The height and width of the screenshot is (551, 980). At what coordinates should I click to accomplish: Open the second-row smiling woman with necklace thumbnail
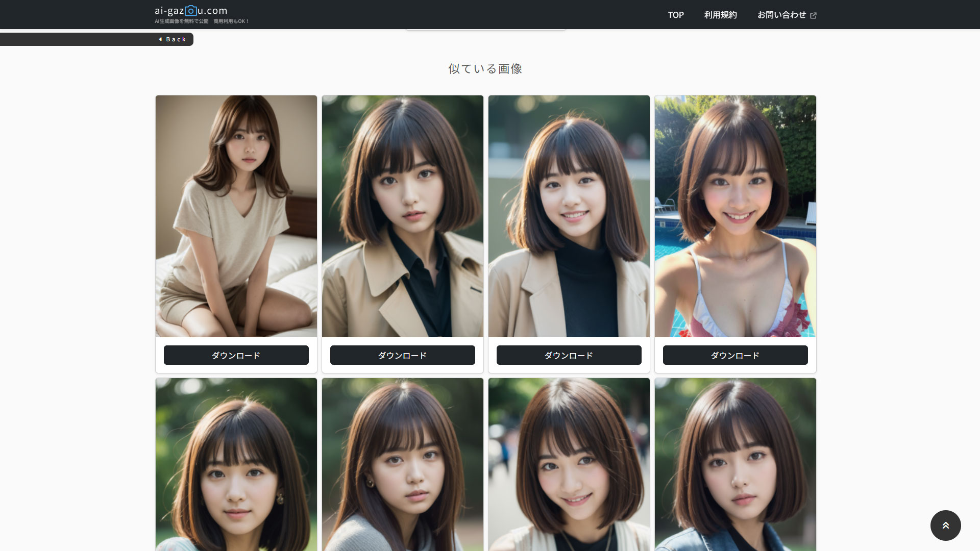click(569, 464)
